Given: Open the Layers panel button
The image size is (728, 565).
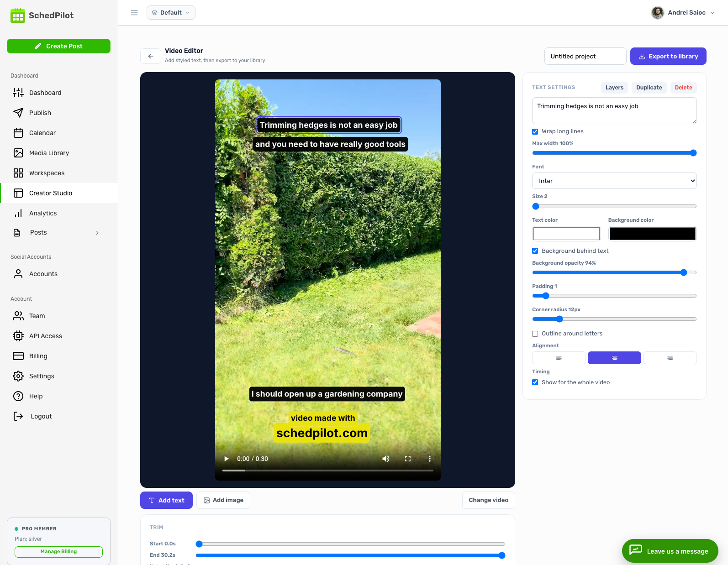Looking at the screenshot, I should point(614,88).
